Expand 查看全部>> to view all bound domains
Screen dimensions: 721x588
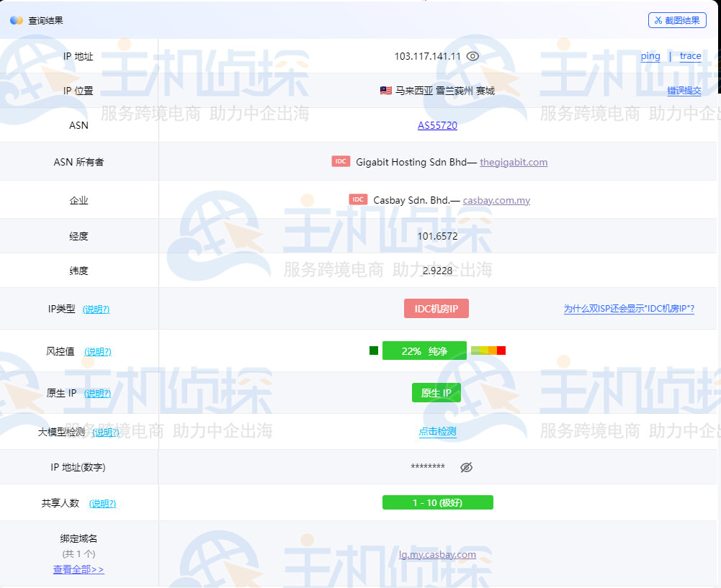click(x=79, y=569)
